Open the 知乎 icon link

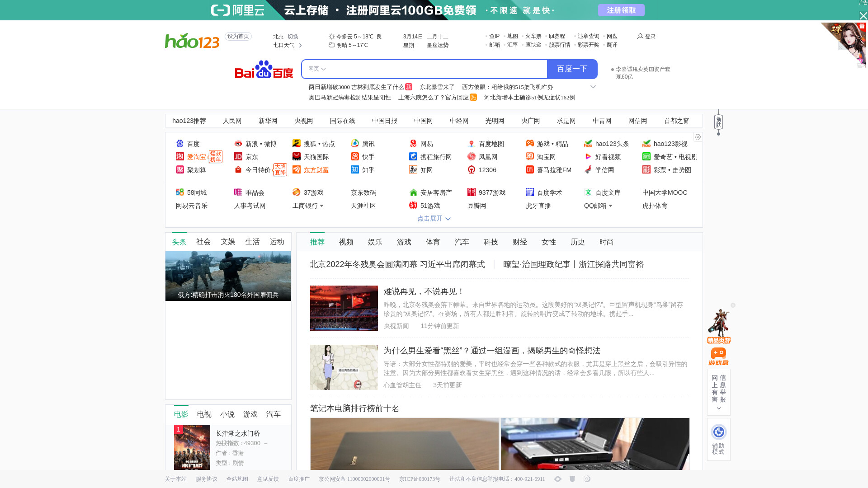pos(355,169)
